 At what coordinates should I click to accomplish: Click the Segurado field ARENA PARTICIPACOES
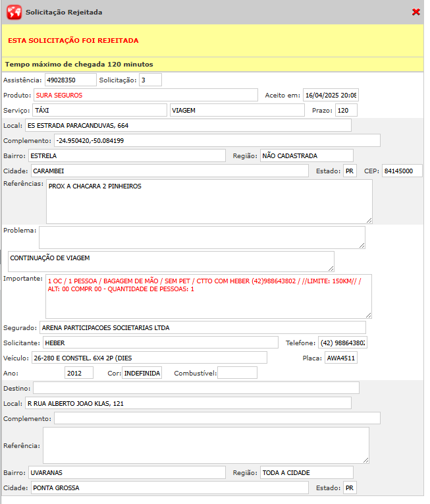tap(203, 327)
